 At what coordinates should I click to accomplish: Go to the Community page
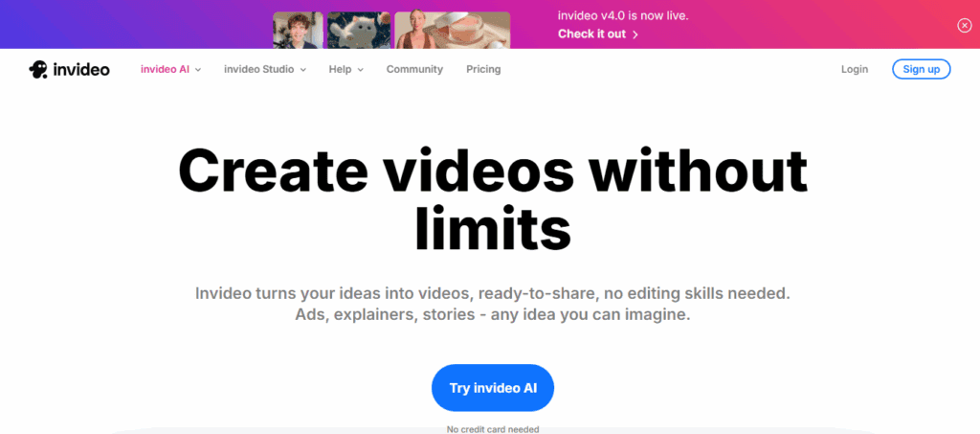414,69
